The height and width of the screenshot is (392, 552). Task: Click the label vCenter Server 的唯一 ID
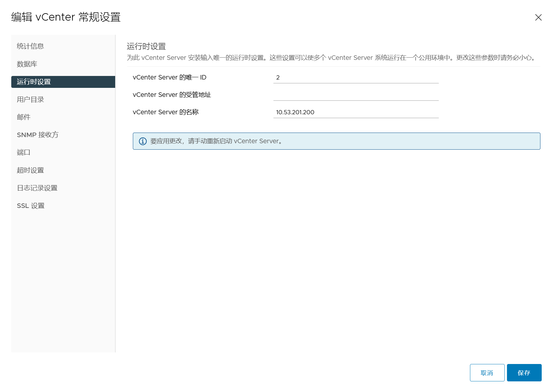pos(170,77)
